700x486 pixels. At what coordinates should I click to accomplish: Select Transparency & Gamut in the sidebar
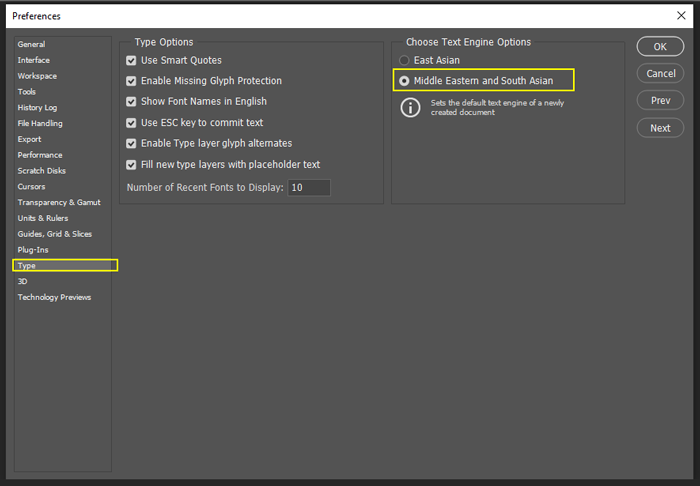(x=59, y=202)
